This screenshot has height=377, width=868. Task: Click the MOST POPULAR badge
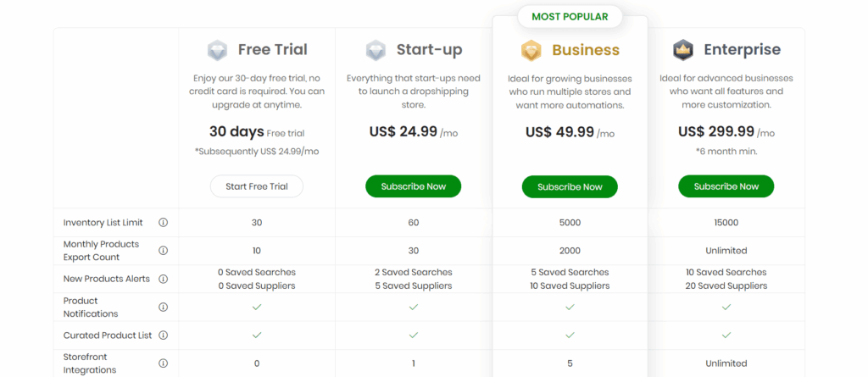570,17
